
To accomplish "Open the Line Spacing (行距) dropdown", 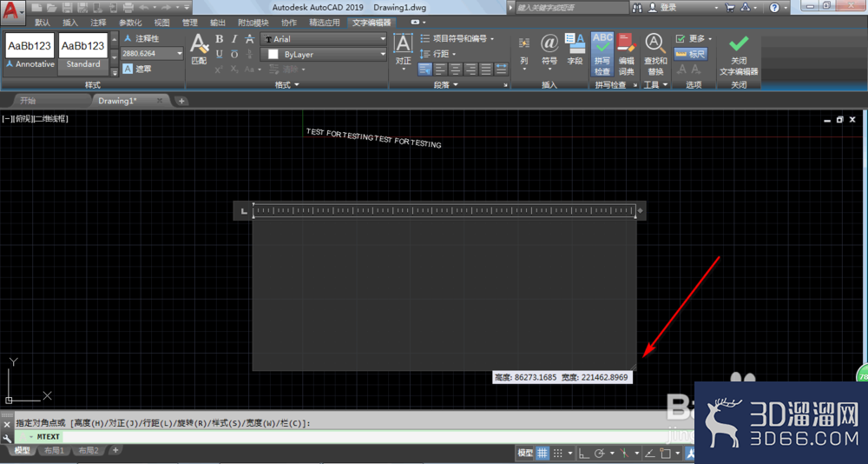I will point(437,54).
